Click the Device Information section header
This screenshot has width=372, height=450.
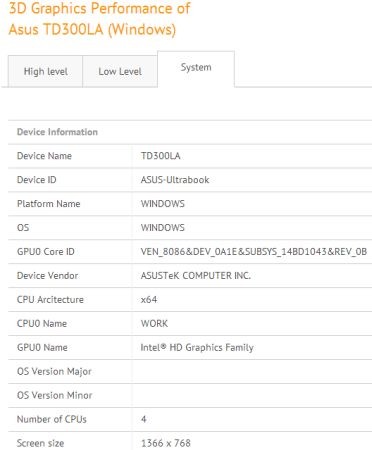click(x=57, y=132)
